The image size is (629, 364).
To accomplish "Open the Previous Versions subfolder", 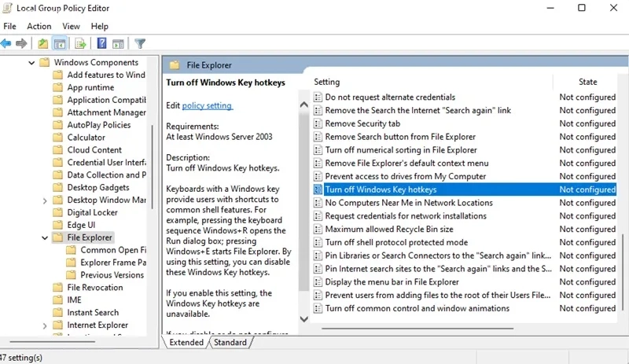I will 112,275.
